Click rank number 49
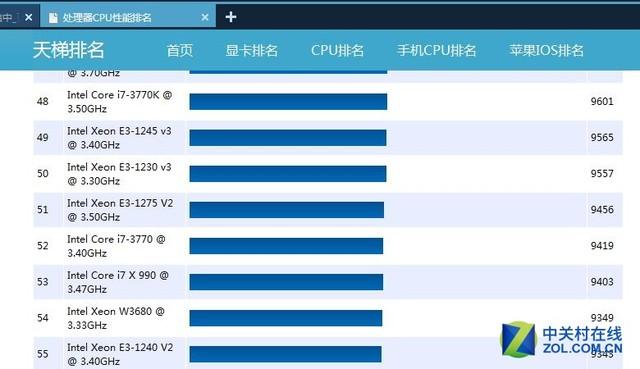Image resolution: width=640 pixels, height=369 pixels. [43, 137]
